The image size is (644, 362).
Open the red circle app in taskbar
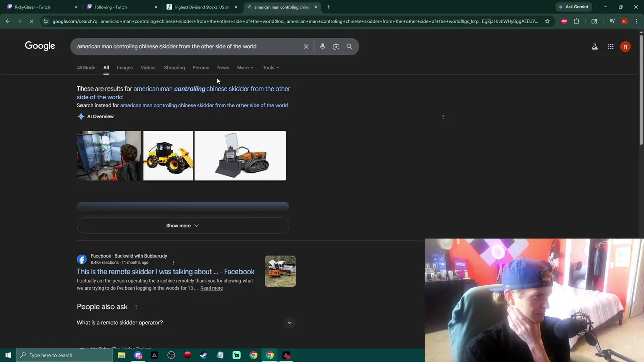point(188,355)
